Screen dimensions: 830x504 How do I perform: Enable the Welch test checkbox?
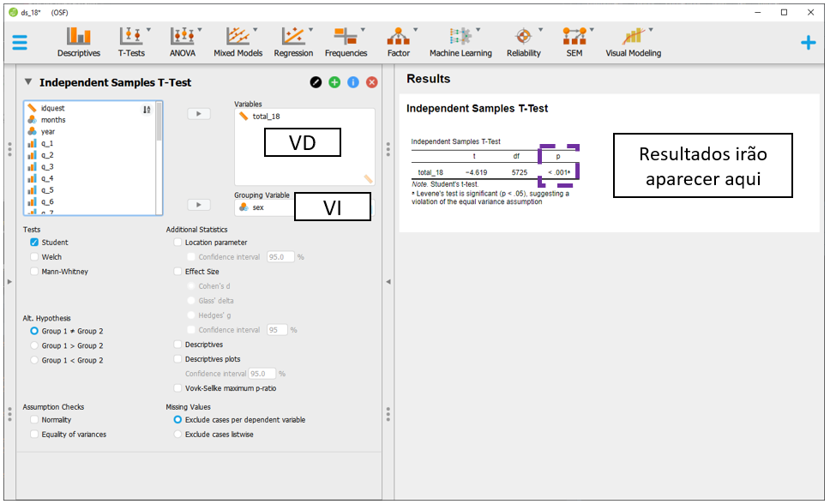coord(34,257)
